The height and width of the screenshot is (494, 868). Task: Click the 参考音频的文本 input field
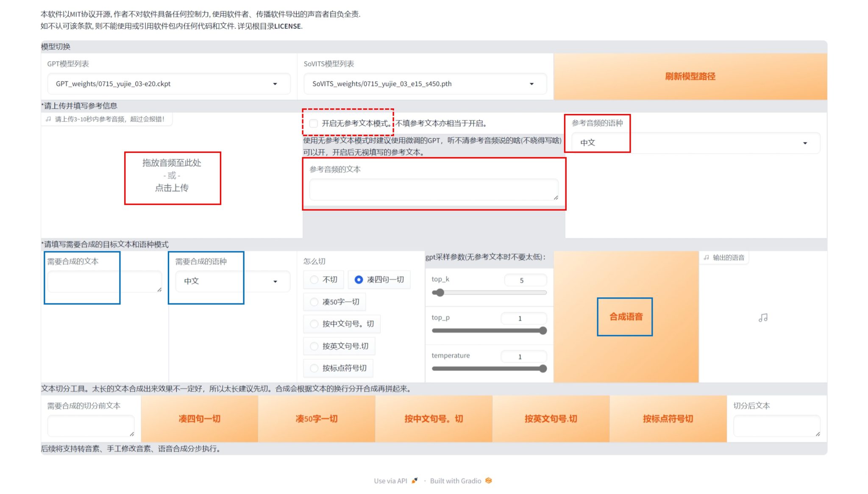coord(433,189)
